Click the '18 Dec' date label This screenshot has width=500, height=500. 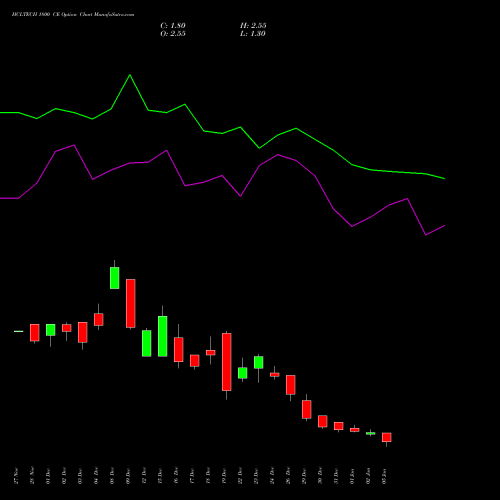pyautogui.click(x=208, y=476)
